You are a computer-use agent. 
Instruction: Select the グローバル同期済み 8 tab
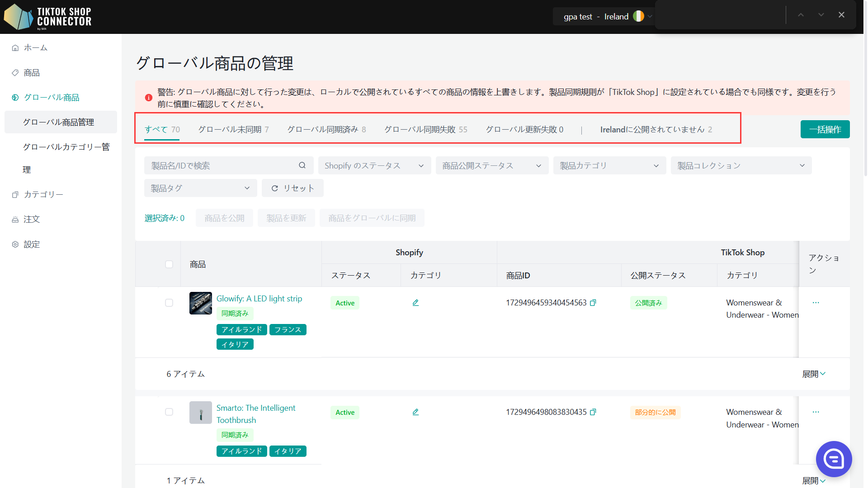pyautogui.click(x=326, y=130)
